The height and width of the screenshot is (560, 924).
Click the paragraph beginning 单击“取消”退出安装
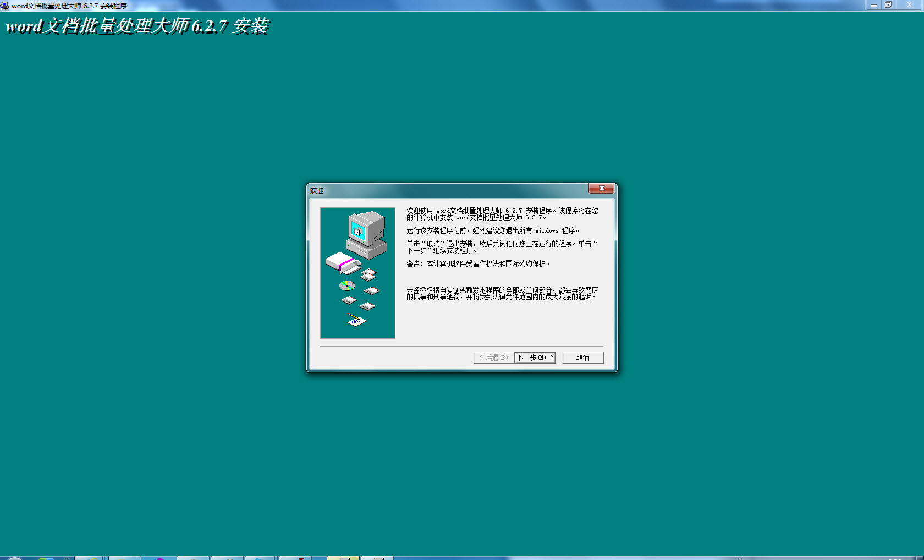pyautogui.click(x=502, y=247)
